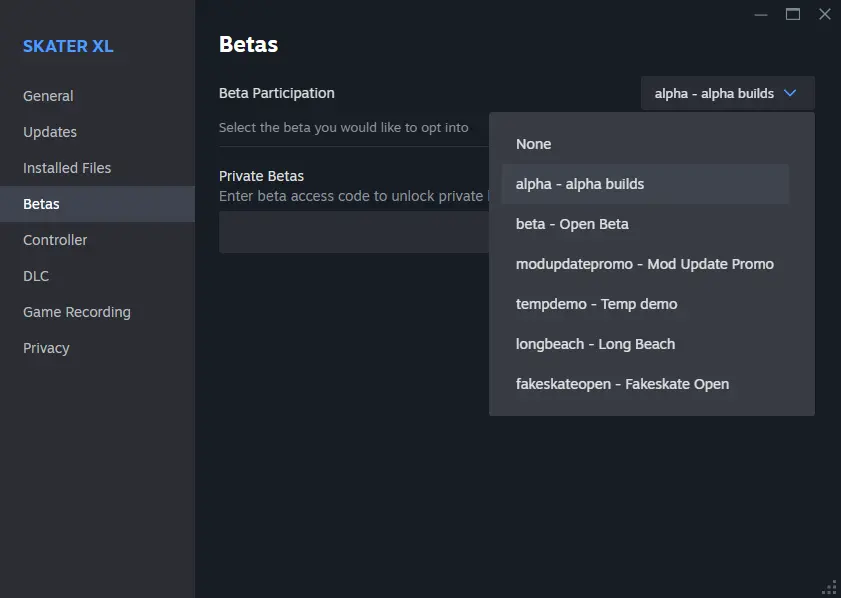Screen dimensions: 841x598
Task: Choose modupdatepromo - Mod Update Promo
Action: coord(645,264)
